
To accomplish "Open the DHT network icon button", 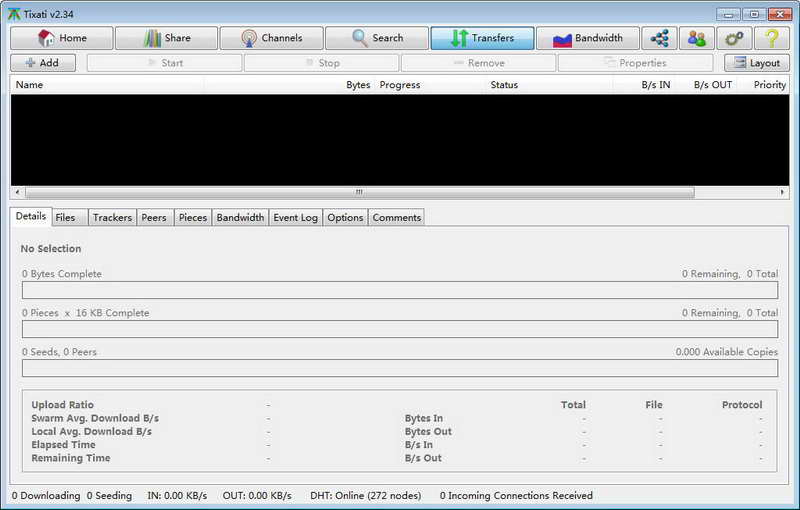I will tap(659, 38).
